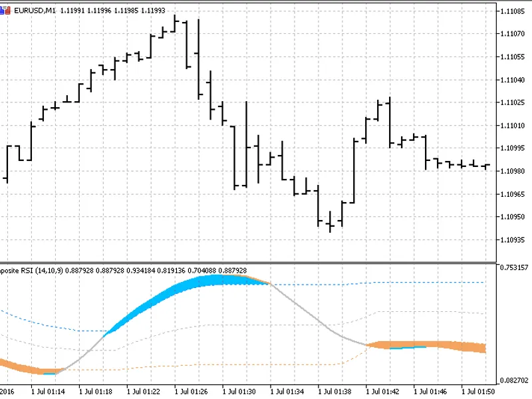Click the 1 Jul 01:22 time label

pos(144,392)
